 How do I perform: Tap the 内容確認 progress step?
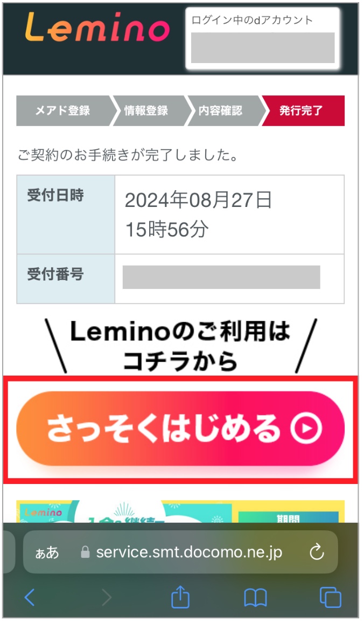click(x=223, y=110)
